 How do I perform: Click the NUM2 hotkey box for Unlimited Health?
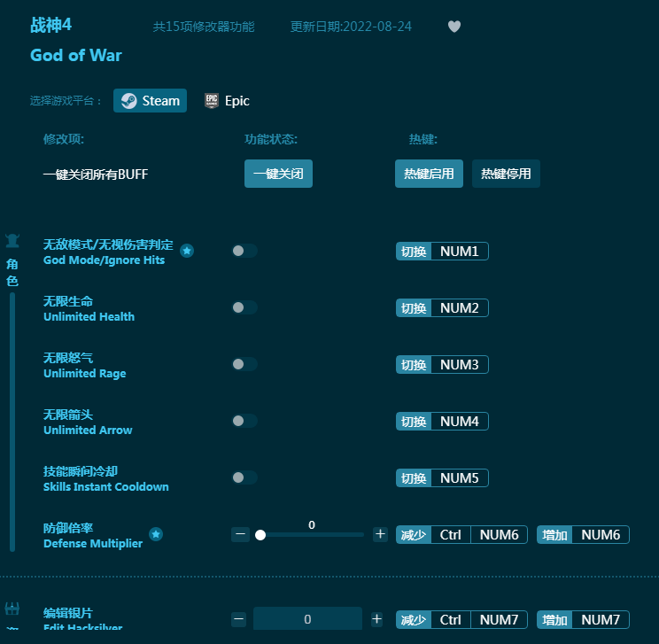point(460,308)
